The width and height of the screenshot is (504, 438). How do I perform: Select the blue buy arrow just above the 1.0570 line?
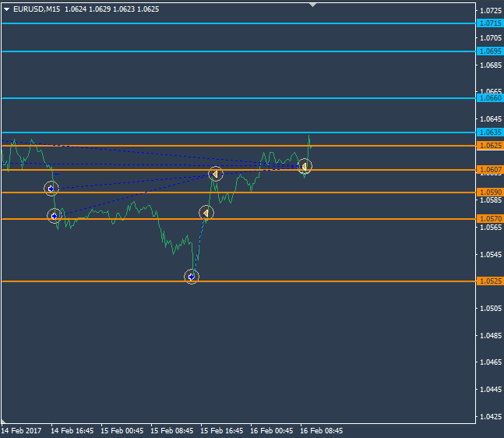click(x=55, y=216)
